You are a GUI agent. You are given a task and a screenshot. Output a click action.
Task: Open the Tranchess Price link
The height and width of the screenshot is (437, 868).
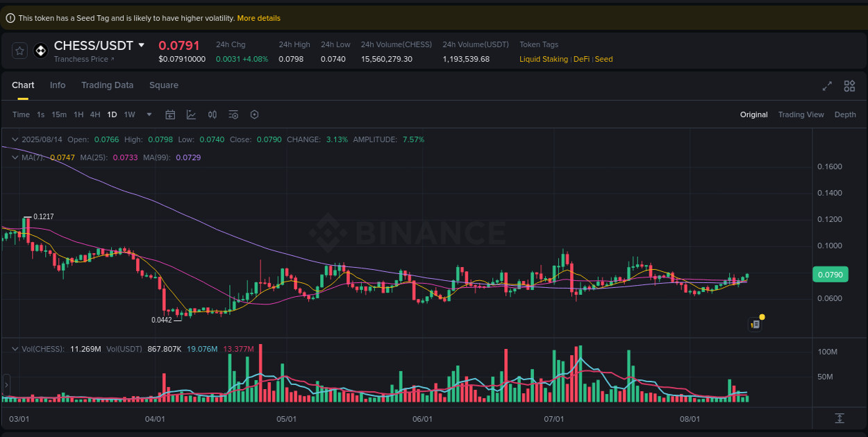point(84,59)
